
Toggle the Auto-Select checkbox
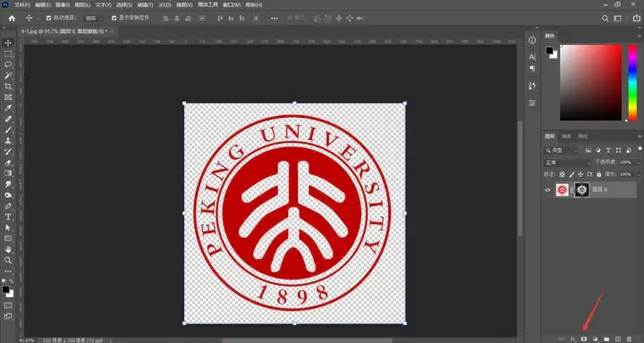pyautogui.click(x=49, y=18)
